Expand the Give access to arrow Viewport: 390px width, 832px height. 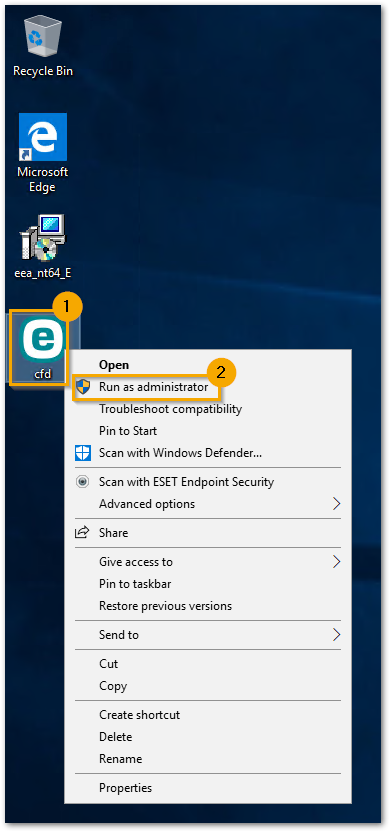coord(336,561)
